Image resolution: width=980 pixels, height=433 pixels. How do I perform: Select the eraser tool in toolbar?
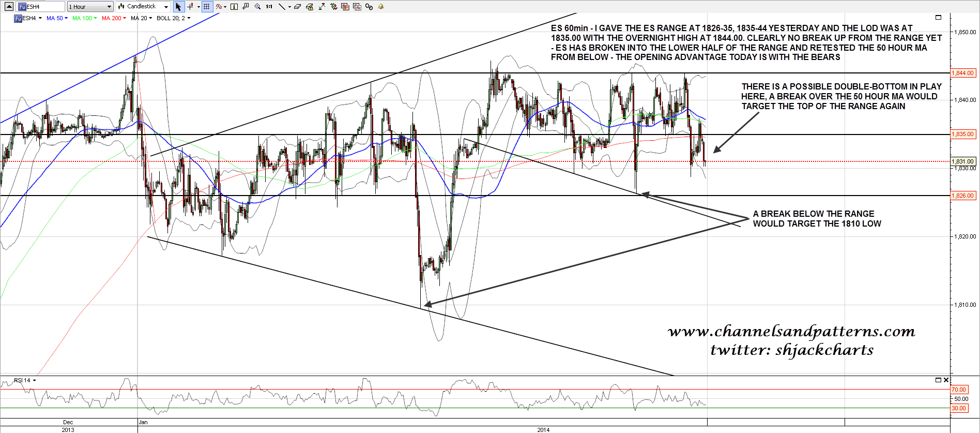point(297,7)
